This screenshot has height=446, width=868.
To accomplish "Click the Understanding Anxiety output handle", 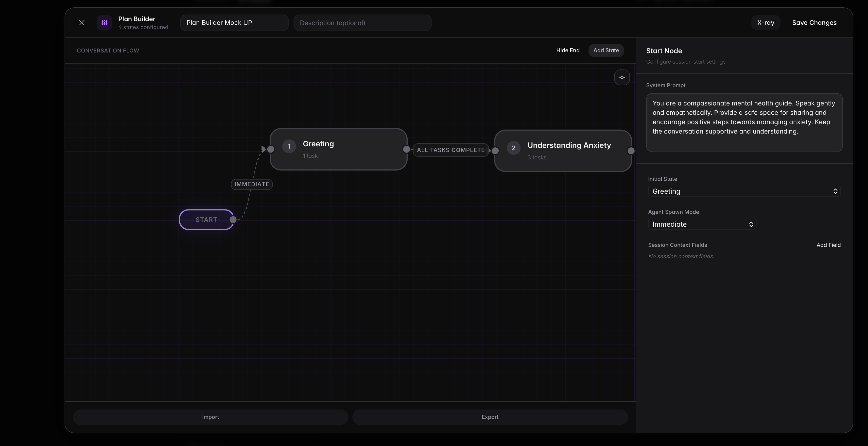I will [631, 151].
